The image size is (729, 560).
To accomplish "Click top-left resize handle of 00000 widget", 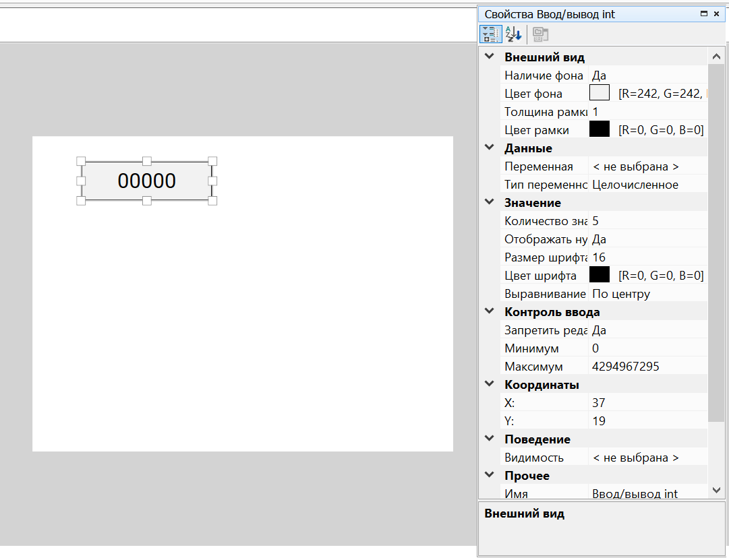I will (x=81, y=161).
